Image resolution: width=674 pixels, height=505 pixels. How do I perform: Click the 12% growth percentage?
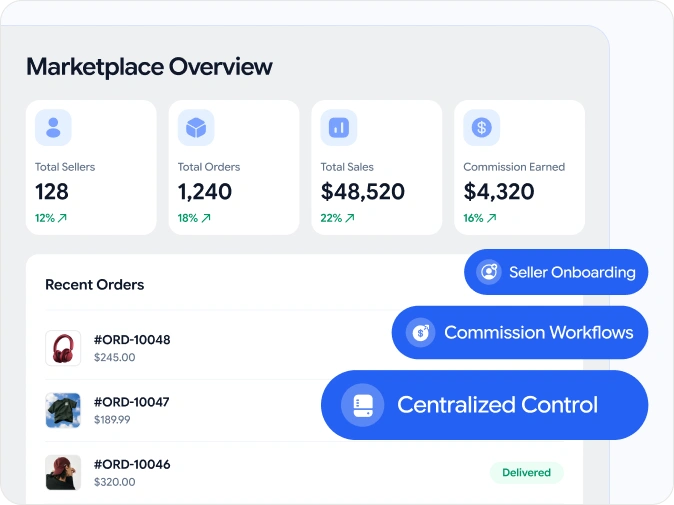45,218
